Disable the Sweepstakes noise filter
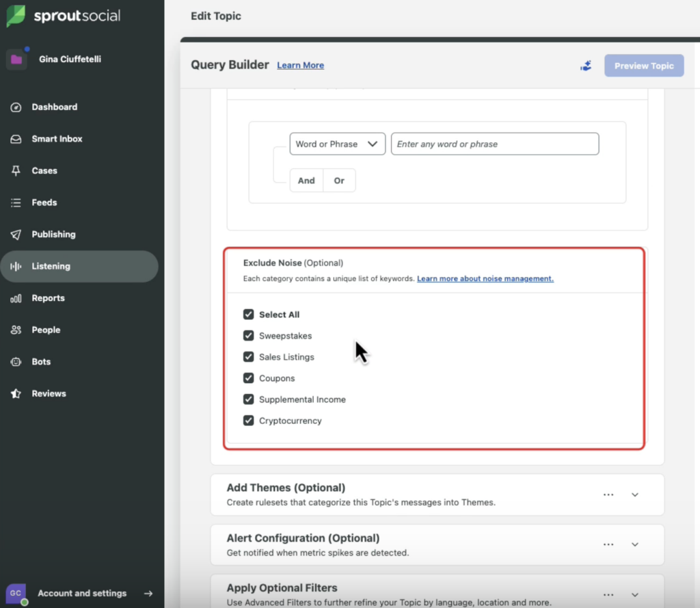This screenshot has width=700, height=608. (249, 335)
